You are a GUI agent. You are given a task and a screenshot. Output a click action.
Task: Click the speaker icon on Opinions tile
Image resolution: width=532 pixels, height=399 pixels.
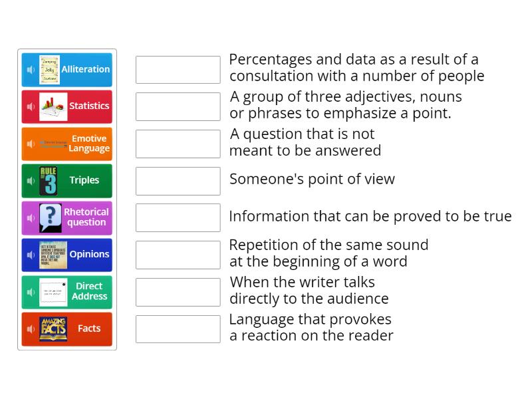pos(31,255)
